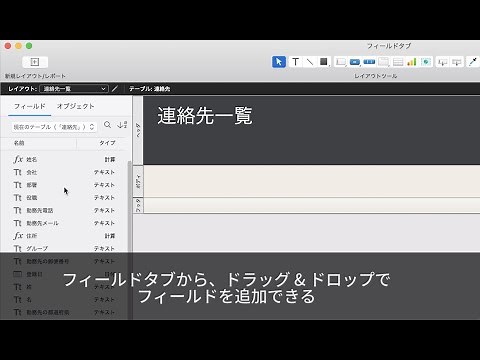
Task: Click the ヘッダ part label
Action: pyautogui.click(x=138, y=130)
